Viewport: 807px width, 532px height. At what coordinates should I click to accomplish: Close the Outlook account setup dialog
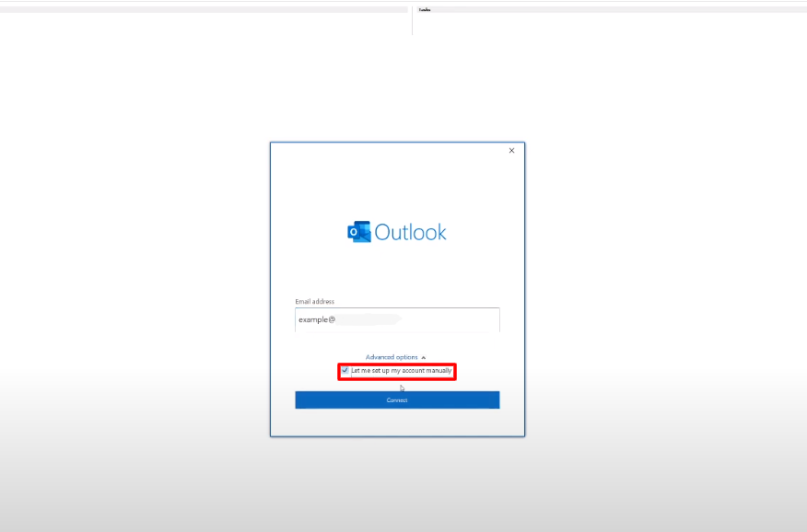(x=511, y=151)
